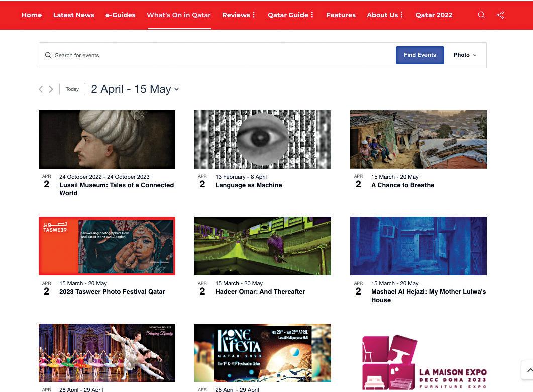533x392 pixels.
Task: Click the turbaned portrait Lusail Museum thumbnail
Action: 107,139
